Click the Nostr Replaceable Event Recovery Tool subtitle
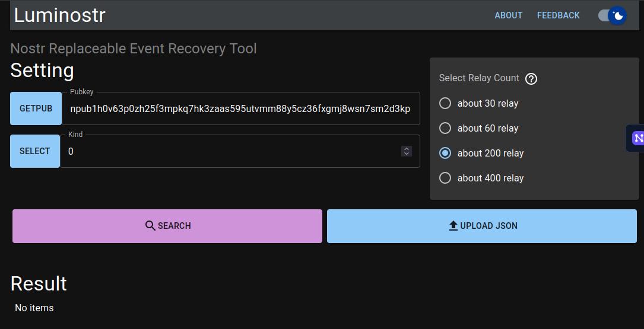This screenshot has height=329, width=644. [134, 49]
